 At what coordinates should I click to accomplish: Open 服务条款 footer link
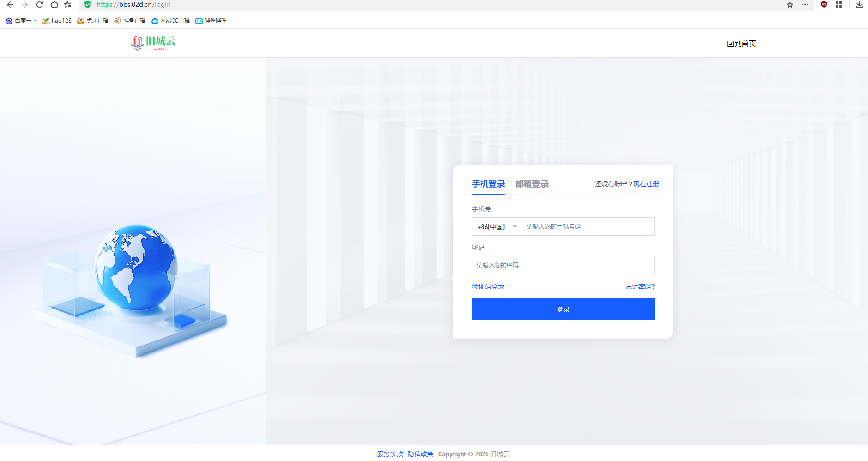(390, 454)
